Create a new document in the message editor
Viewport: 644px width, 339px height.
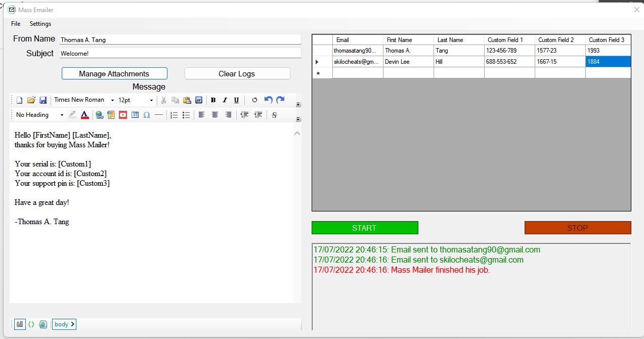pos(19,100)
